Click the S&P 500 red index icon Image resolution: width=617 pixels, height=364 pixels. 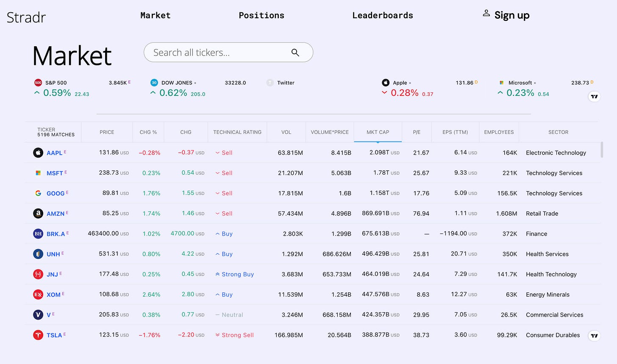pyautogui.click(x=38, y=83)
